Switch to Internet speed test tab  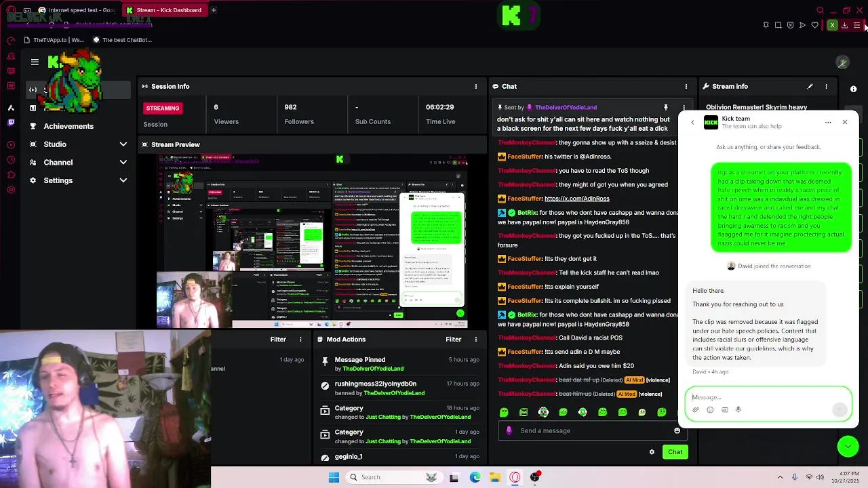coord(77,10)
